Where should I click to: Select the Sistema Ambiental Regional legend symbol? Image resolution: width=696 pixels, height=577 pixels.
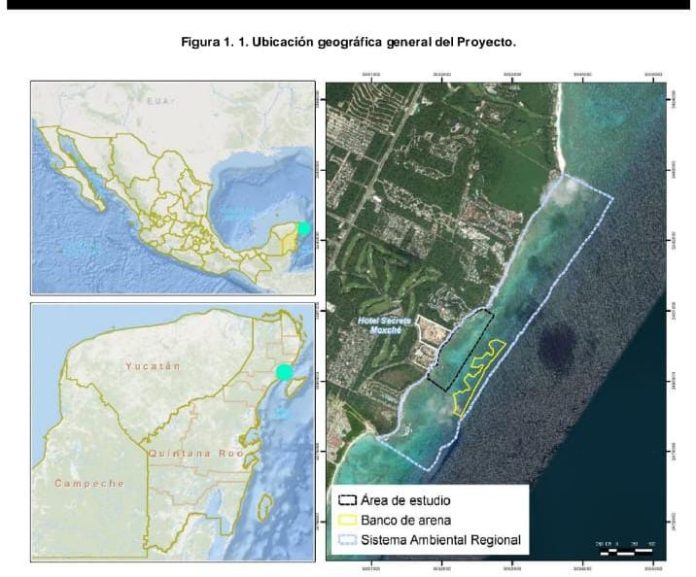347,540
